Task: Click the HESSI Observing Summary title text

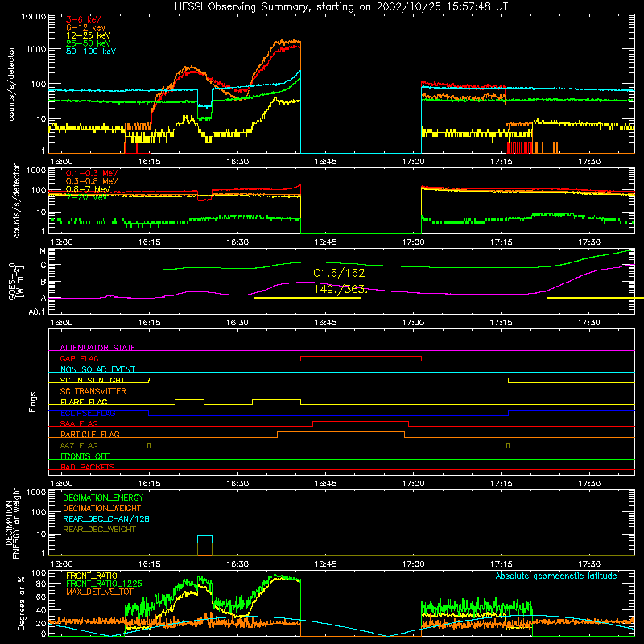Action: (x=341, y=7)
